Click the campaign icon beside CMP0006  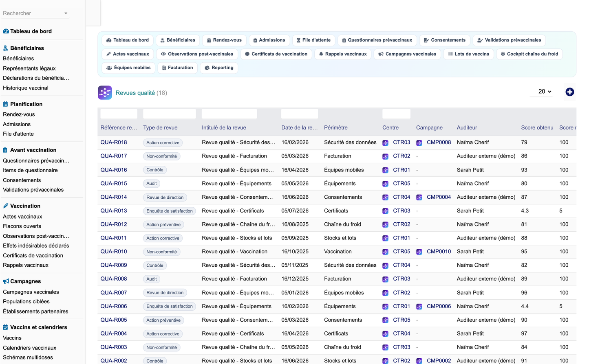[419, 307]
